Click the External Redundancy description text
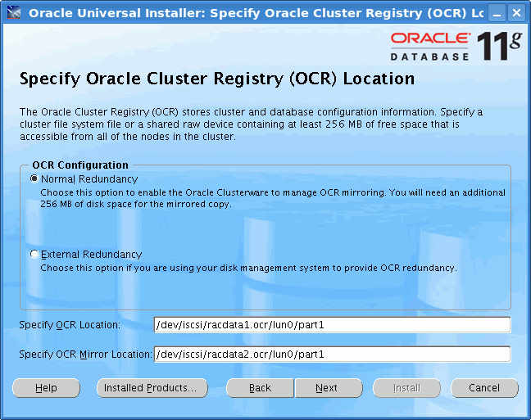 tap(248, 268)
